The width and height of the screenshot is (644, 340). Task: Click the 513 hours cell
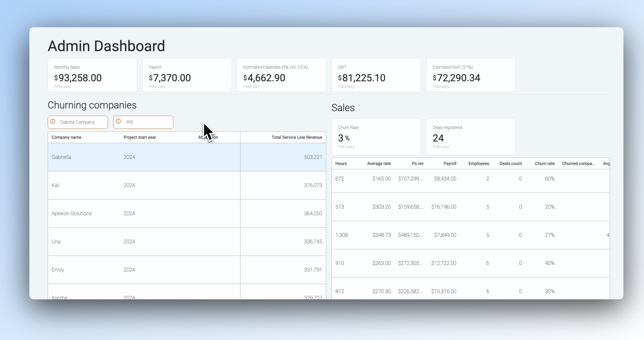(x=339, y=207)
